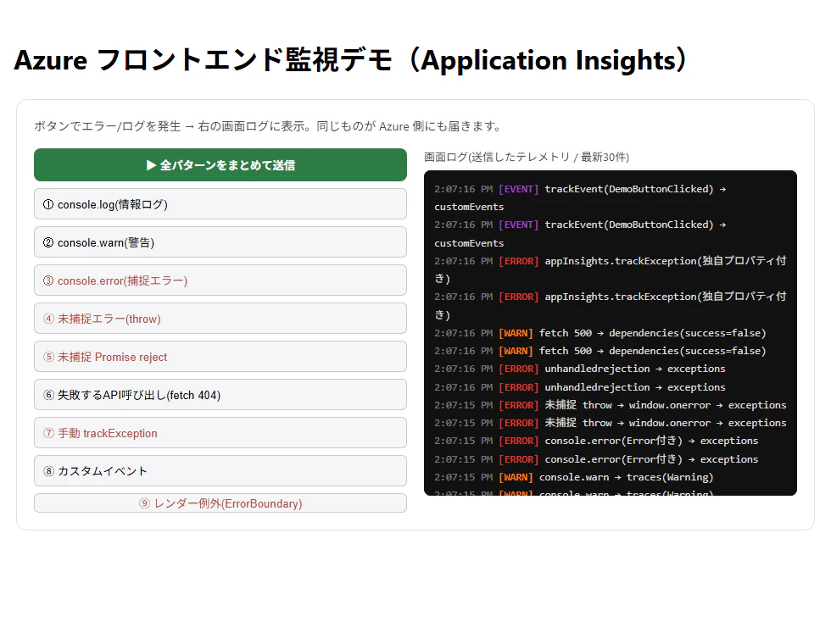Throw ④ 未捕捉エラー(throw)
This screenshot has height=644, width=831.
coord(220,319)
